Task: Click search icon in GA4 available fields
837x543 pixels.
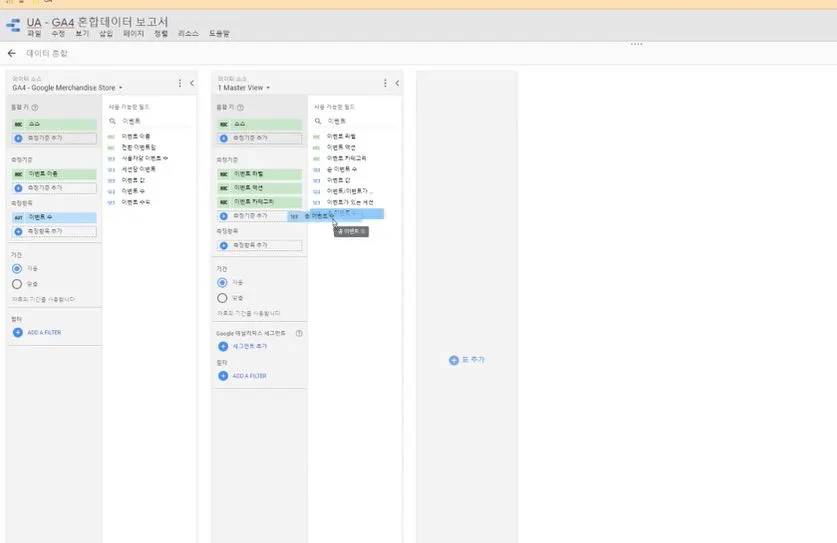Action: 113,121
